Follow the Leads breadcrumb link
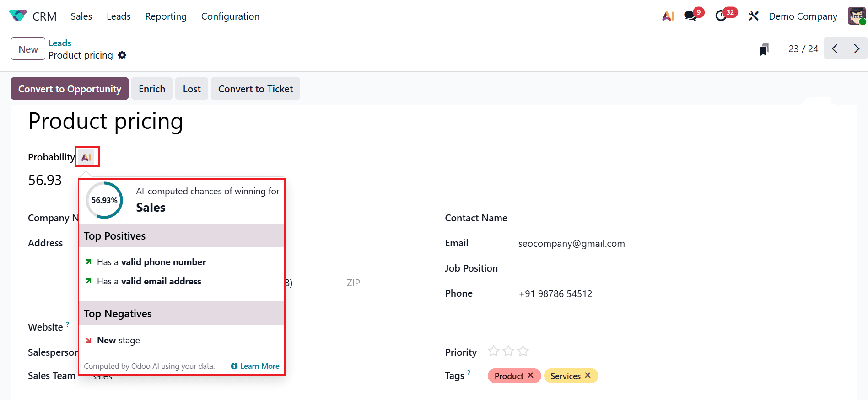Image resolution: width=868 pixels, height=400 pixels. coord(60,43)
